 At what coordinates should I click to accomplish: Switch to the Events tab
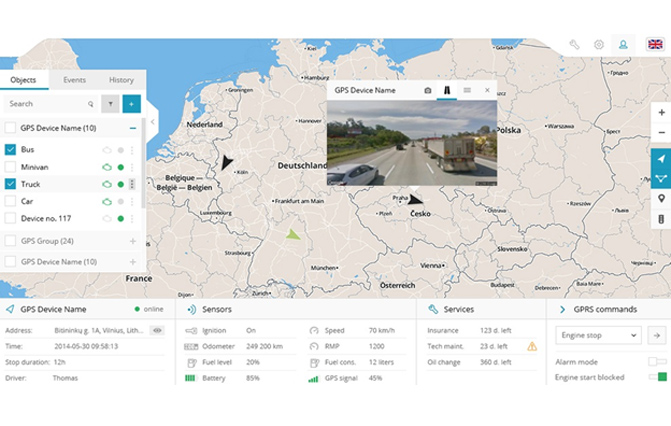point(74,80)
